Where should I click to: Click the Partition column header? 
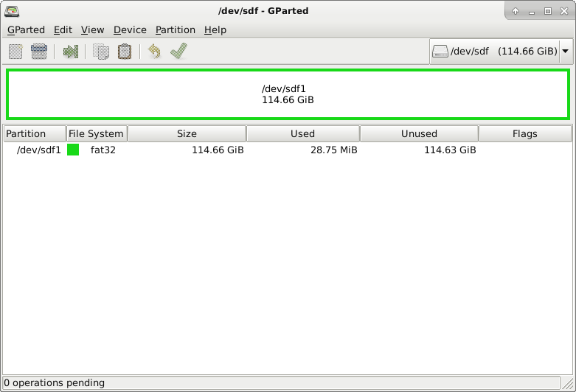[35, 133]
